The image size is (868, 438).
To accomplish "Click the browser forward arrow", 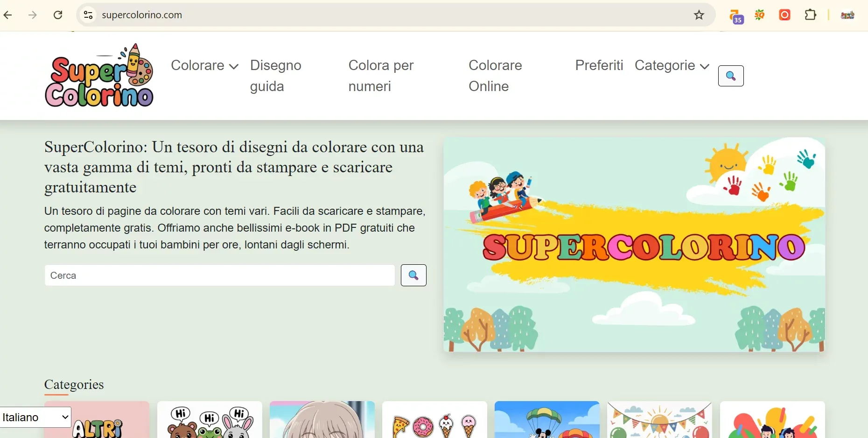I will [x=33, y=15].
